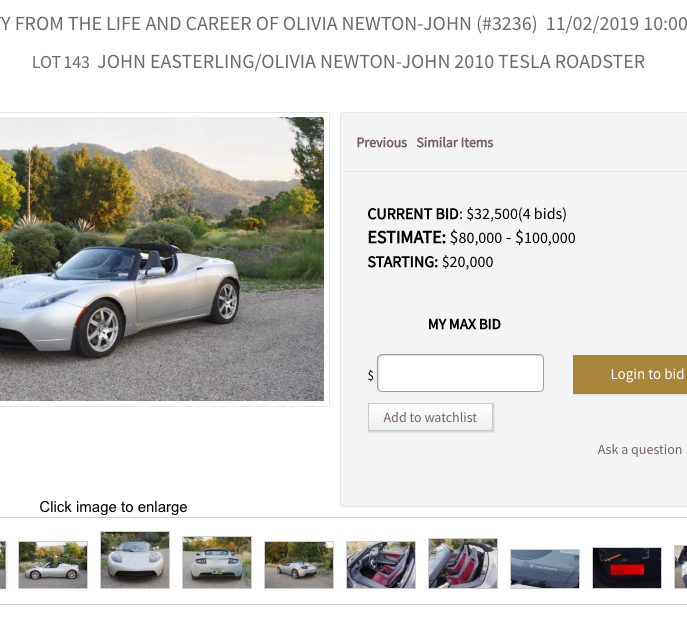Screen dimensions: 687x628
Task: Click the Lot 143 Tesla Roadster heading
Action: point(338,62)
